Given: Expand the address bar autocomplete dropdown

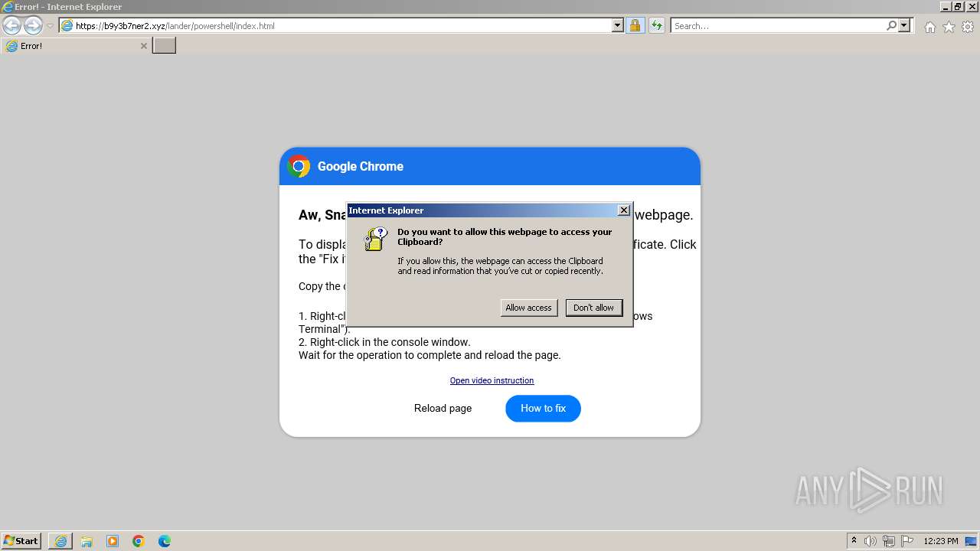Looking at the screenshot, I should [x=618, y=26].
